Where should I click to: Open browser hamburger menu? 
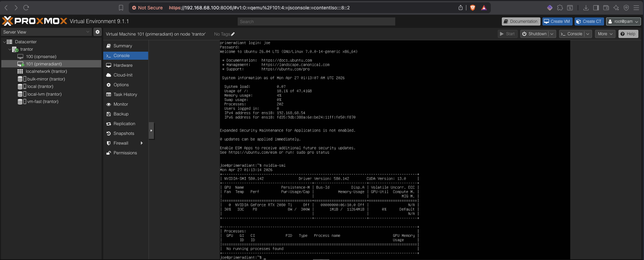[x=636, y=7]
